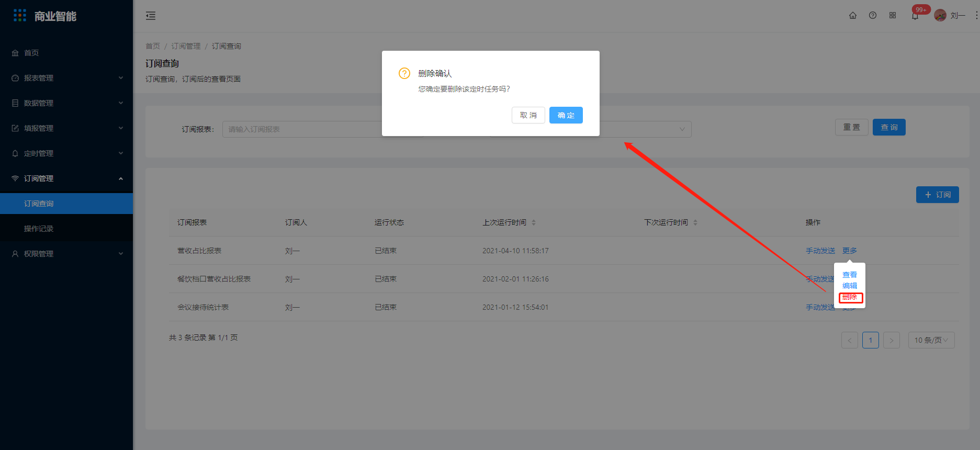This screenshot has width=980, height=450.
Task: Click the 订阅人 column header
Action: tap(296, 222)
